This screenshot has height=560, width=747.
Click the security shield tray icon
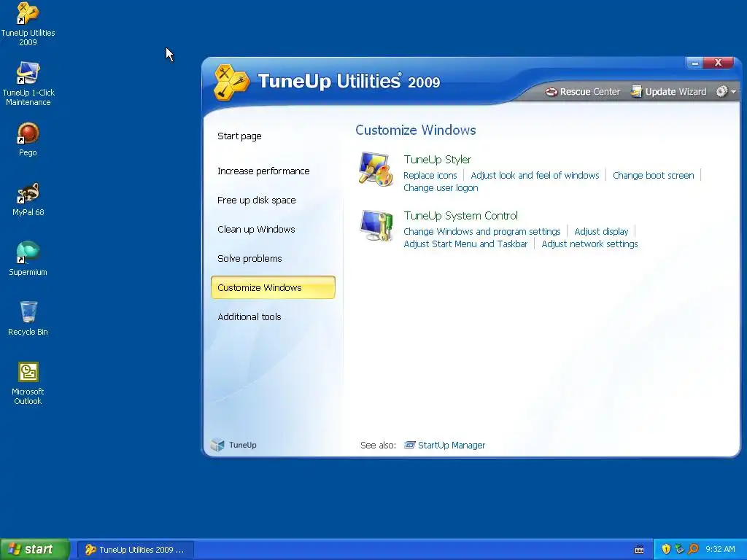(666, 549)
